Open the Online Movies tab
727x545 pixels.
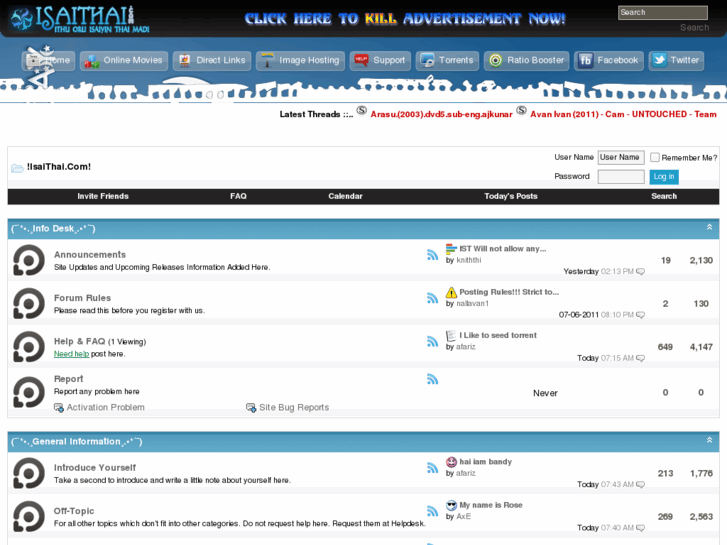[124, 61]
